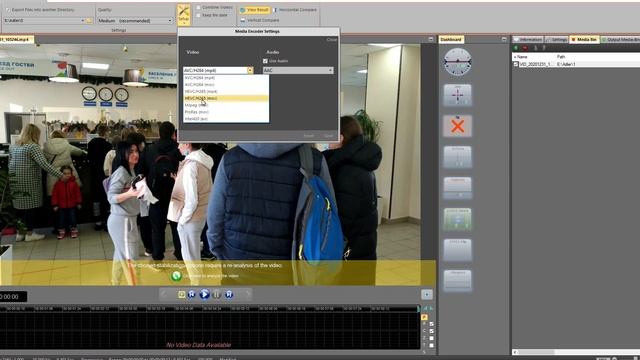Choose Mjpeg list option
The image size is (640, 360).
coord(226,105)
